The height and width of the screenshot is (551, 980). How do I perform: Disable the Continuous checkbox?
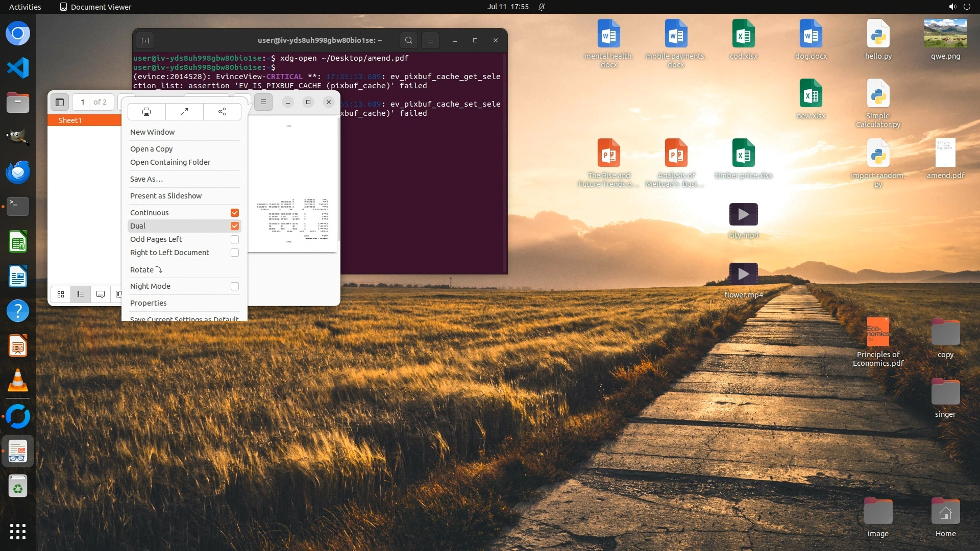pos(235,213)
